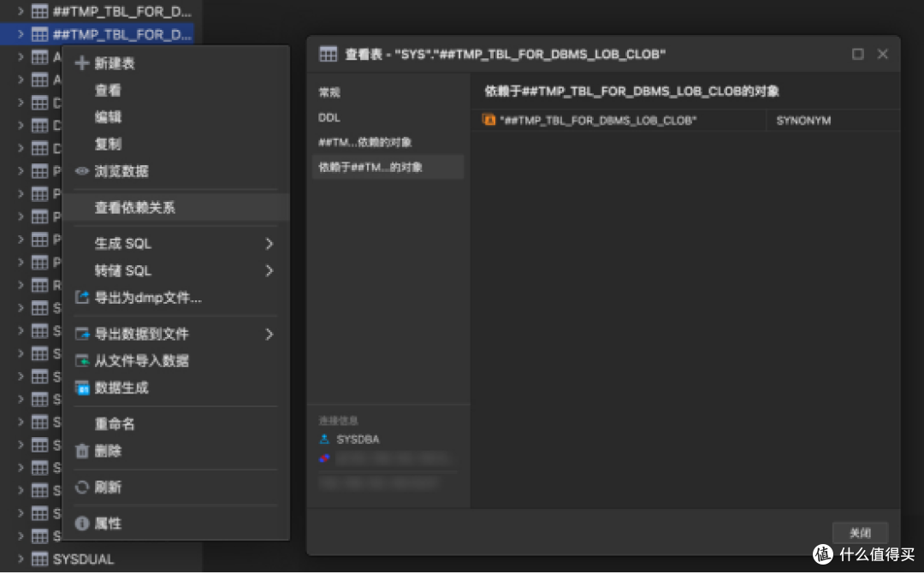
Task: Click the plus icon beside 新建表
Action: [82, 63]
